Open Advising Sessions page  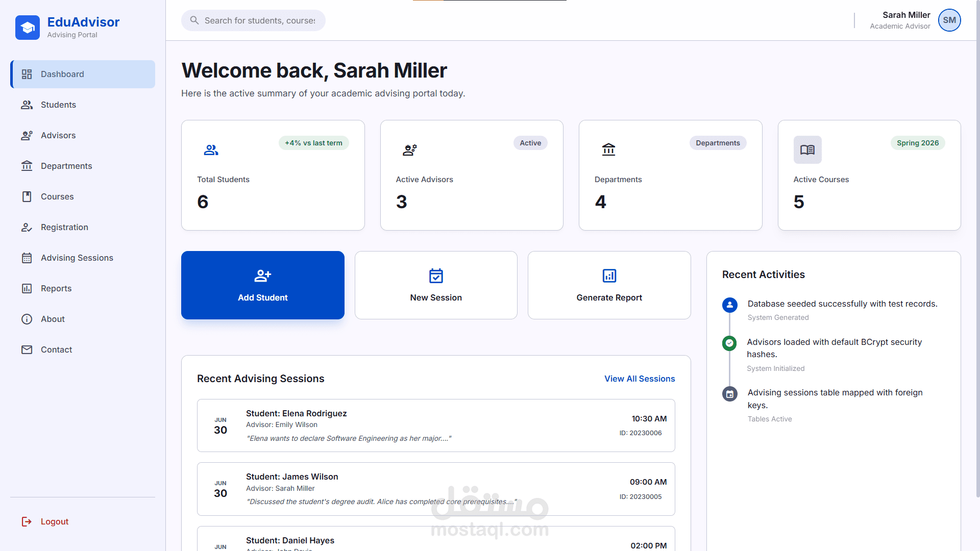click(83, 258)
